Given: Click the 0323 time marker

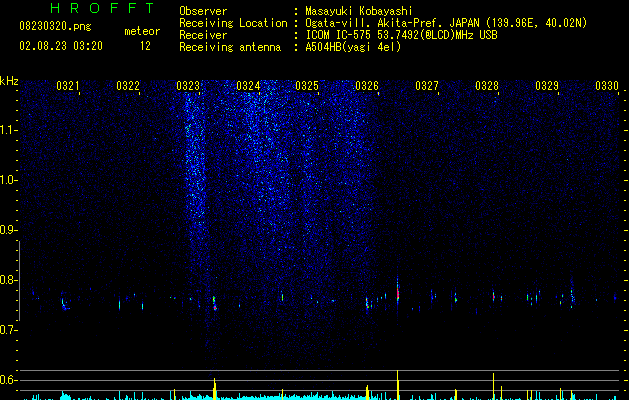Looking at the screenshot, I should click(x=188, y=86).
